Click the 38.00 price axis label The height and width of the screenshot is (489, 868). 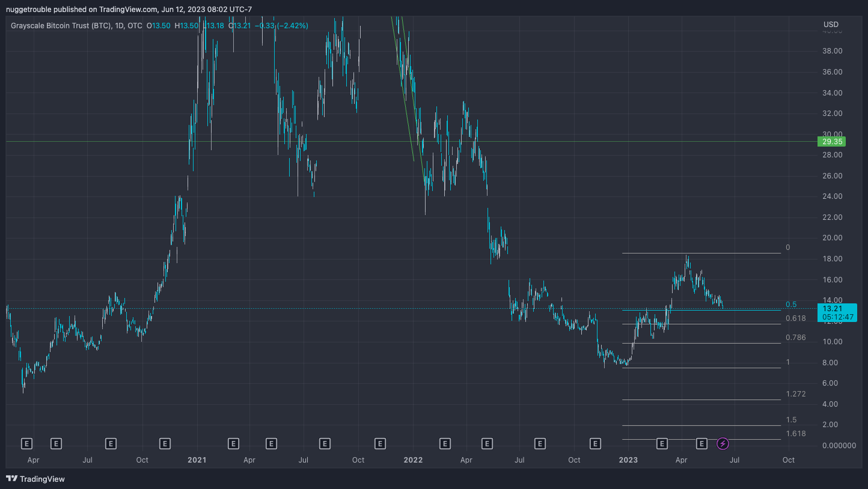(831, 52)
